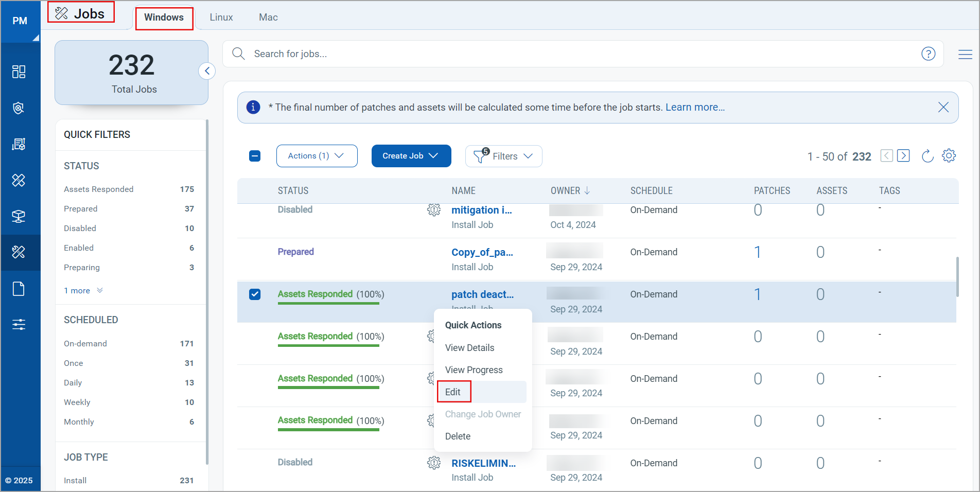Image resolution: width=980 pixels, height=492 pixels.
Task: Toggle the select-all jobs checkbox
Action: 255,156
